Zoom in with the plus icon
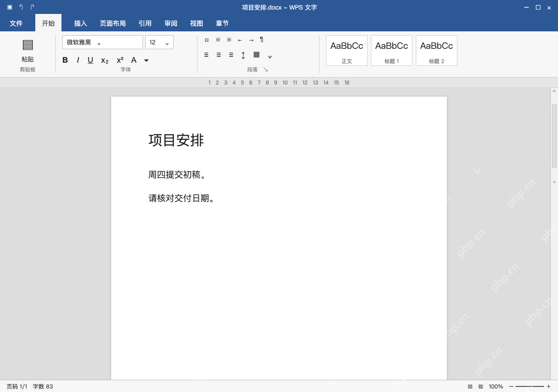558x392 pixels. click(x=548, y=386)
